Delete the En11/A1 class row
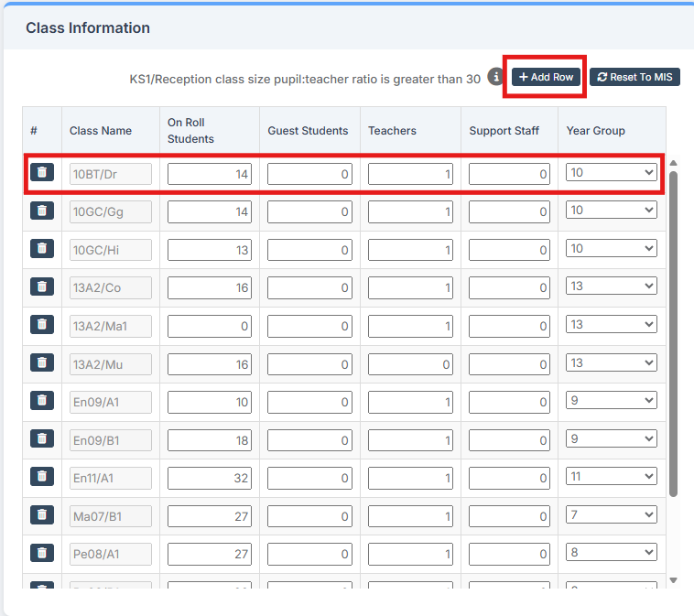The width and height of the screenshot is (694, 616). pyautogui.click(x=42, y=476)
